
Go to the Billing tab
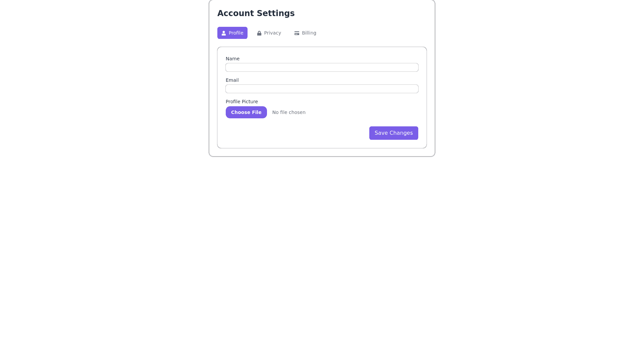click(x=305, y=33)
